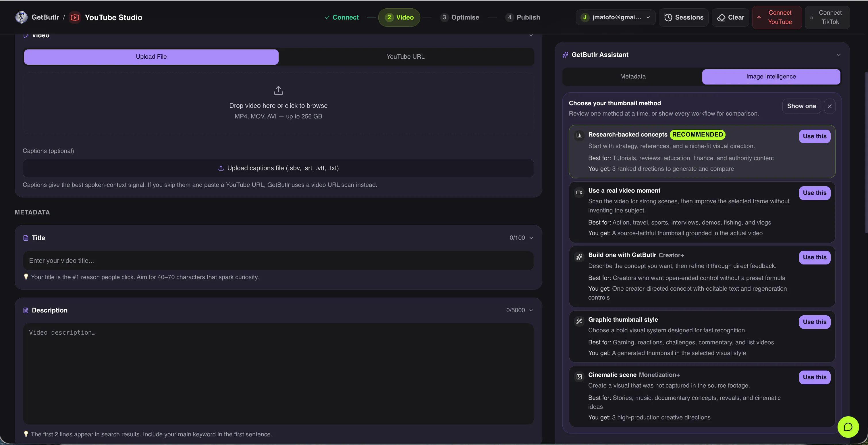
Task: Collapse the Title section chevron
Action: (531, 238)
